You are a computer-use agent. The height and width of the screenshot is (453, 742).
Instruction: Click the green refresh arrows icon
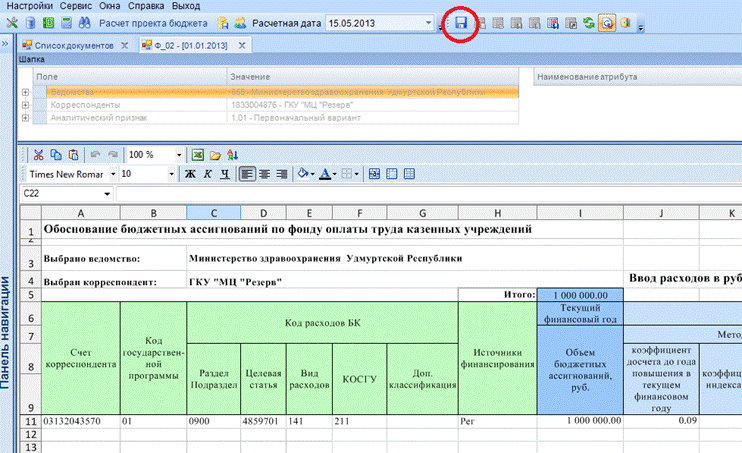tap(587, 22)
